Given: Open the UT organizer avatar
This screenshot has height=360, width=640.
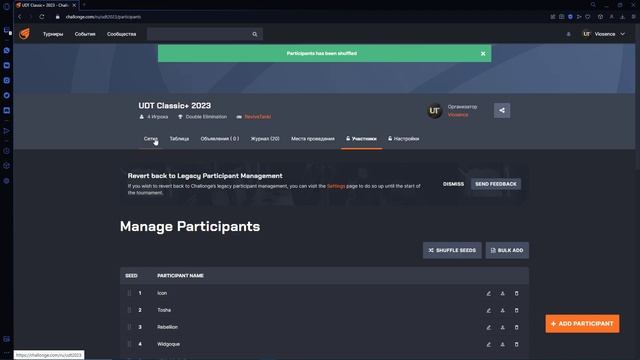Looking at the screenshot, I should click(x=434, y=111).
